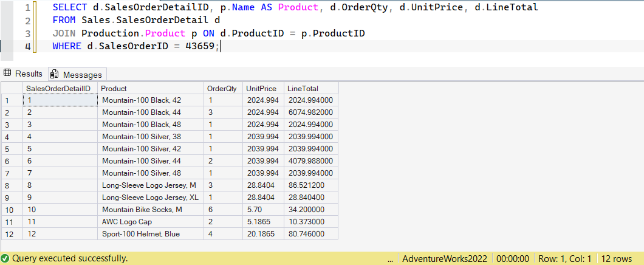Open the Messages tab
The width and height of the screenshot is (644, 265).
coord(77,74)
